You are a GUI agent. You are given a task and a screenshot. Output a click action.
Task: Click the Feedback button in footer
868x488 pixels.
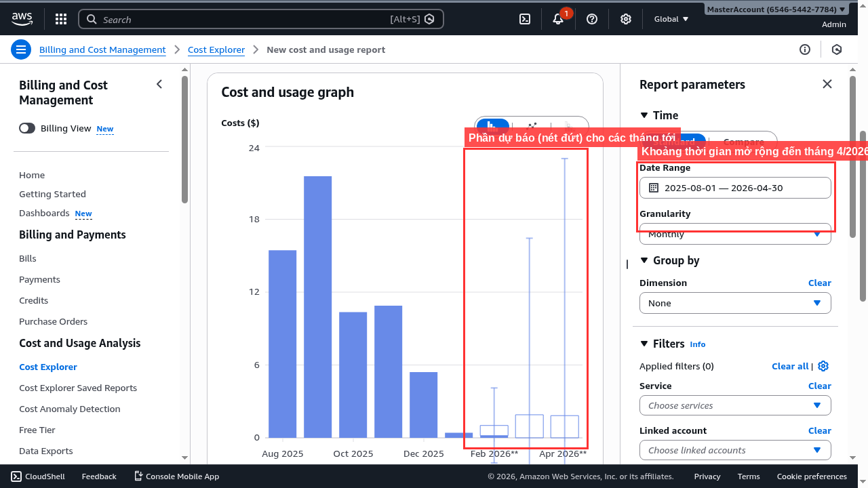[98, 476]
